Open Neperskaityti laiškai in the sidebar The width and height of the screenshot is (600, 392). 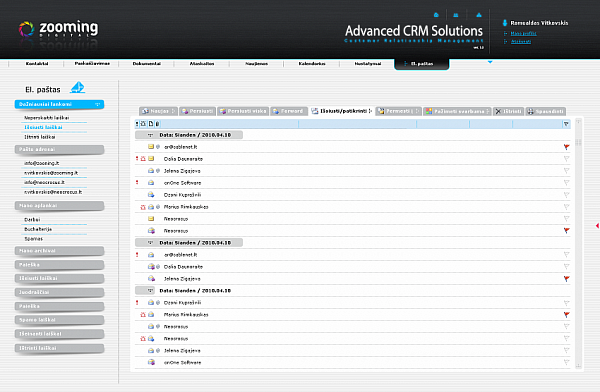pyautogui.click(x=47, y=118)
